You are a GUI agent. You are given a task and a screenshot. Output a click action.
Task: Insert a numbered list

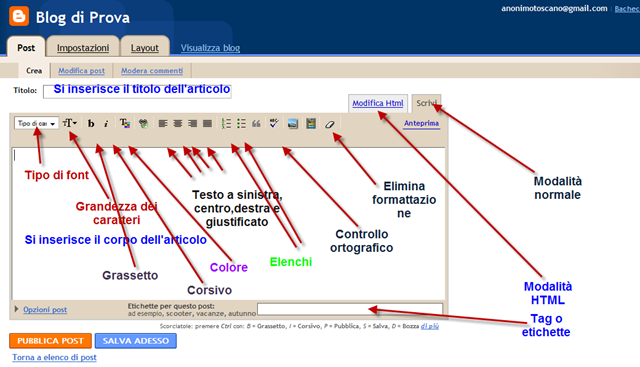(226, 123)
